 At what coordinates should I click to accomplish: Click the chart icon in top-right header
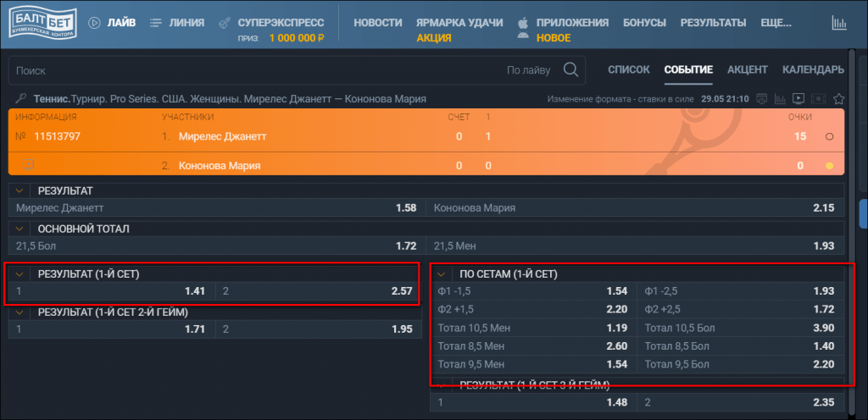(839, 24)
